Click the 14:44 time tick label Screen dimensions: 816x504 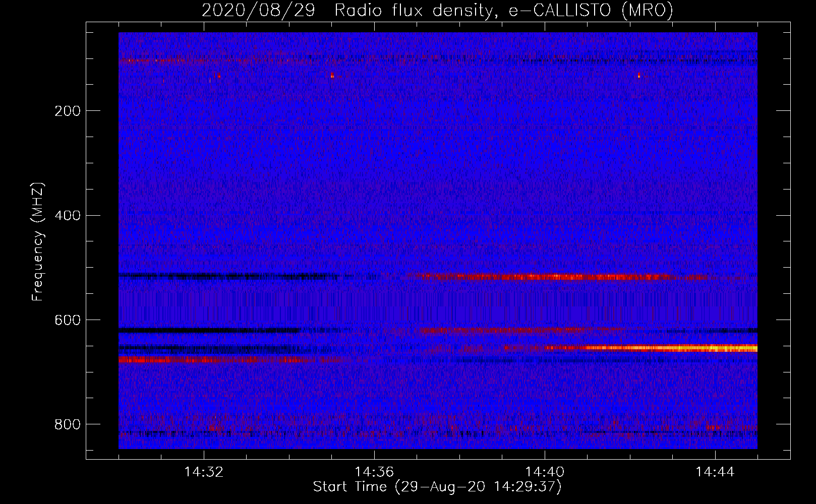click(x=715, y=472)
